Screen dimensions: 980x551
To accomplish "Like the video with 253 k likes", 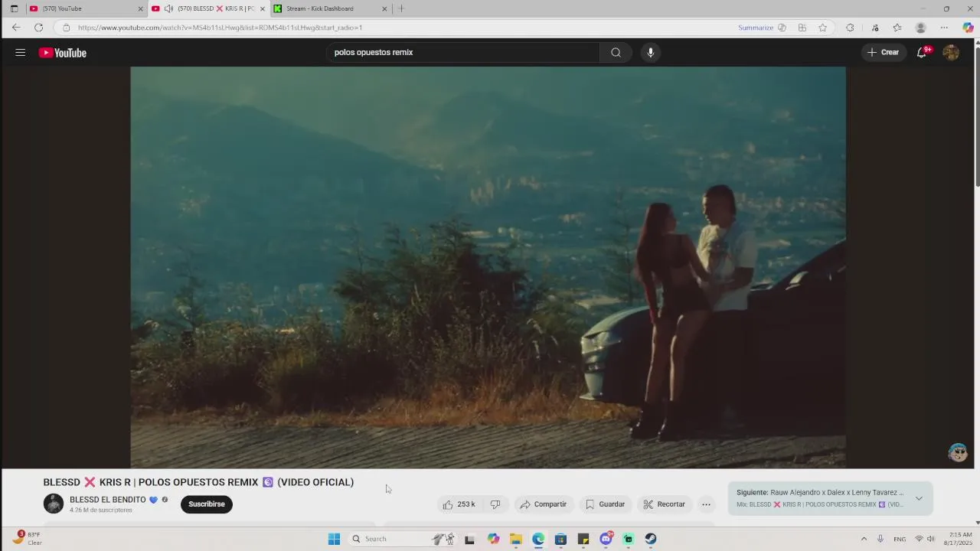I will point(459,504).
